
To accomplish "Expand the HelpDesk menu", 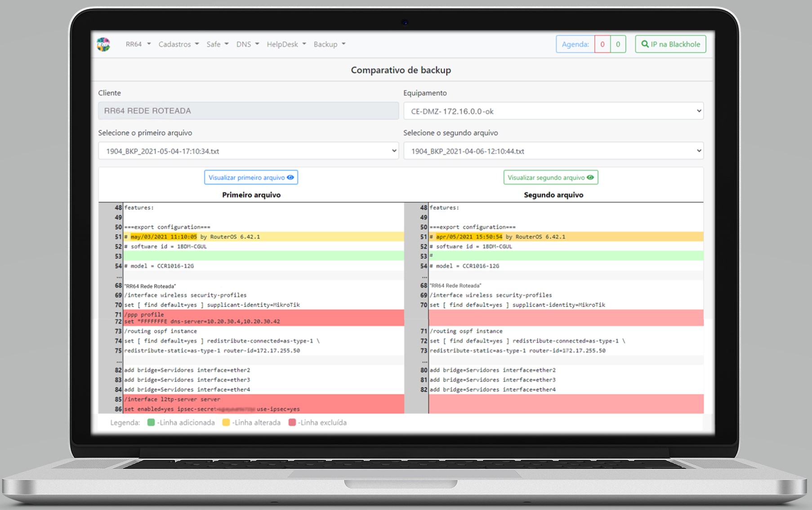I will coord(286,44).
